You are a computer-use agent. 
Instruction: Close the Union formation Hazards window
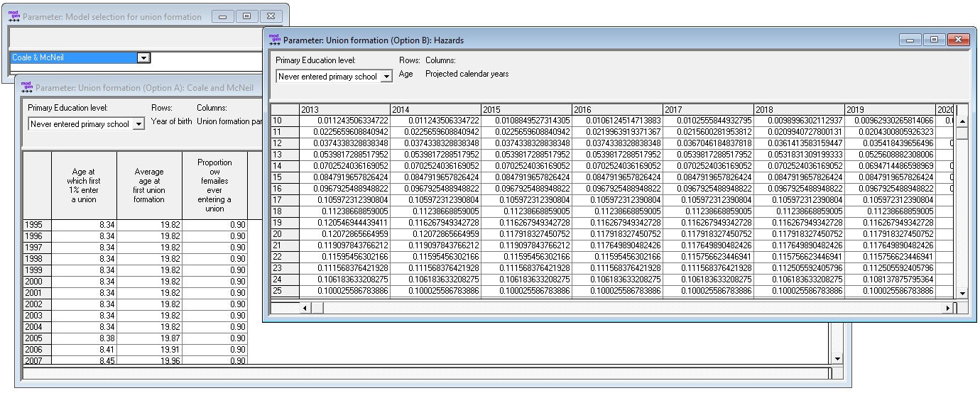(957, 40)
